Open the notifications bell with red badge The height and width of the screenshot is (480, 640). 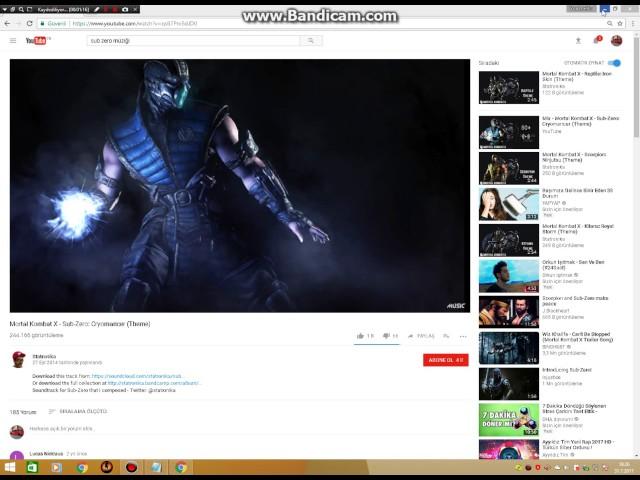(597, 40)
